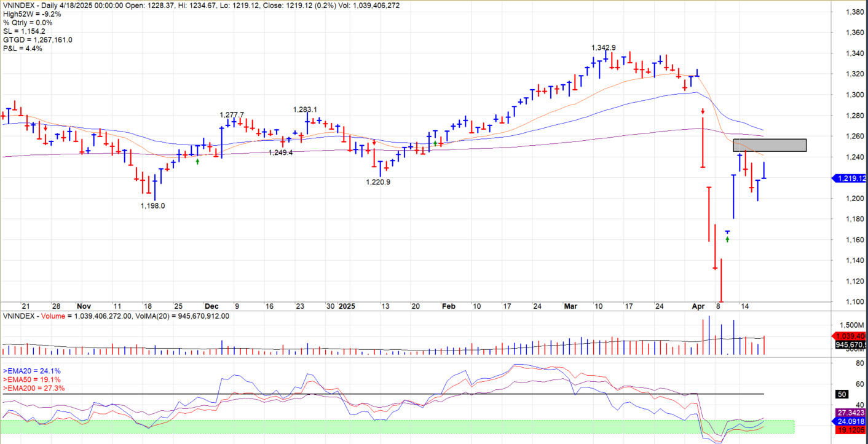Click the GTGD = 1,267,161.0 text

37,40
